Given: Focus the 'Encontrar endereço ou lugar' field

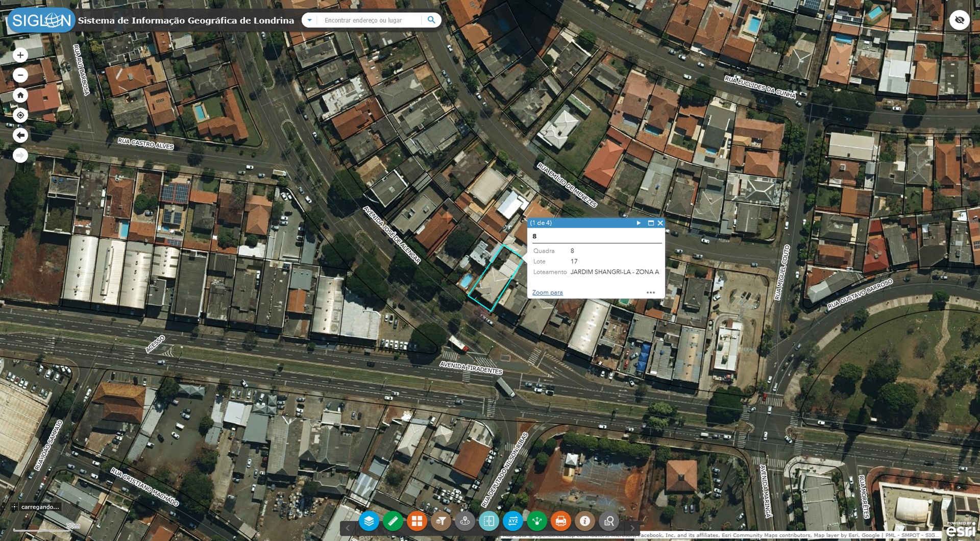Looking at the screenshot, I should tap(370, 20).
